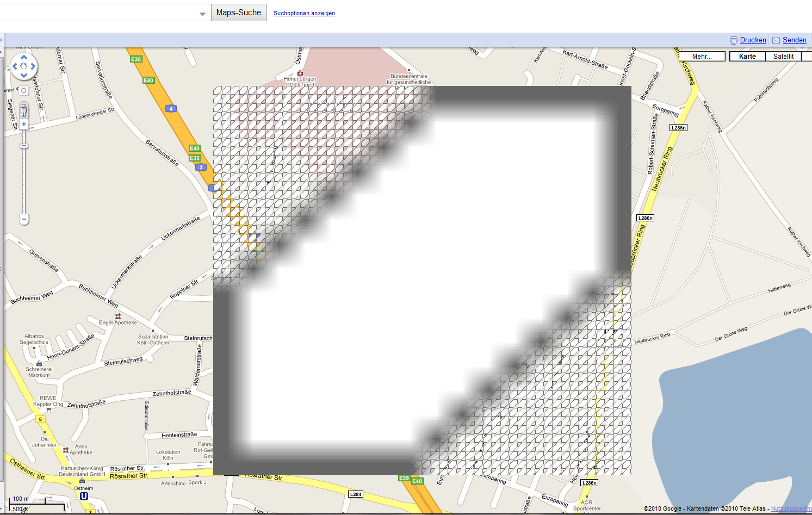This screenshot has height=515, width=812.
Task: Click the blue highway 4 shield
Action: point(171,109)
